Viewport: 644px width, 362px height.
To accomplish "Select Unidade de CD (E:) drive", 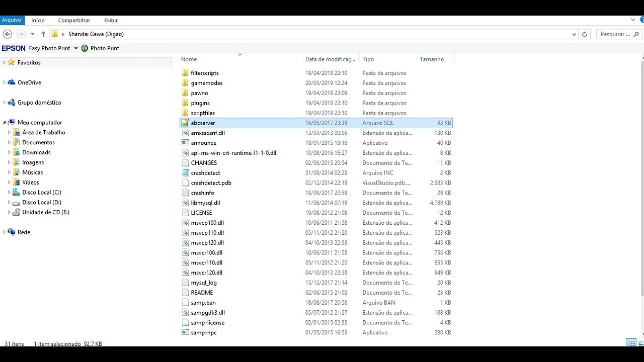I will point(46,212).
